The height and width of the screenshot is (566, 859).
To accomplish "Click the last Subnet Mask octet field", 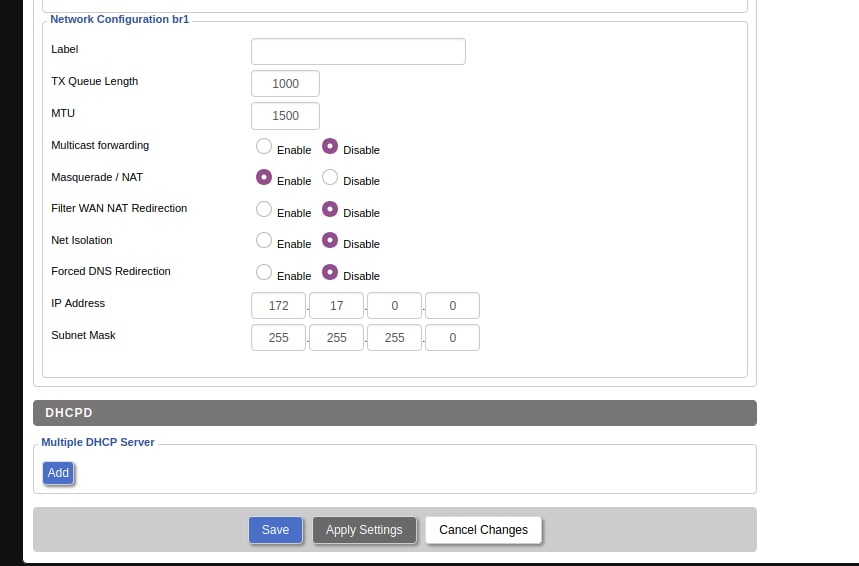I will [453, 338].
